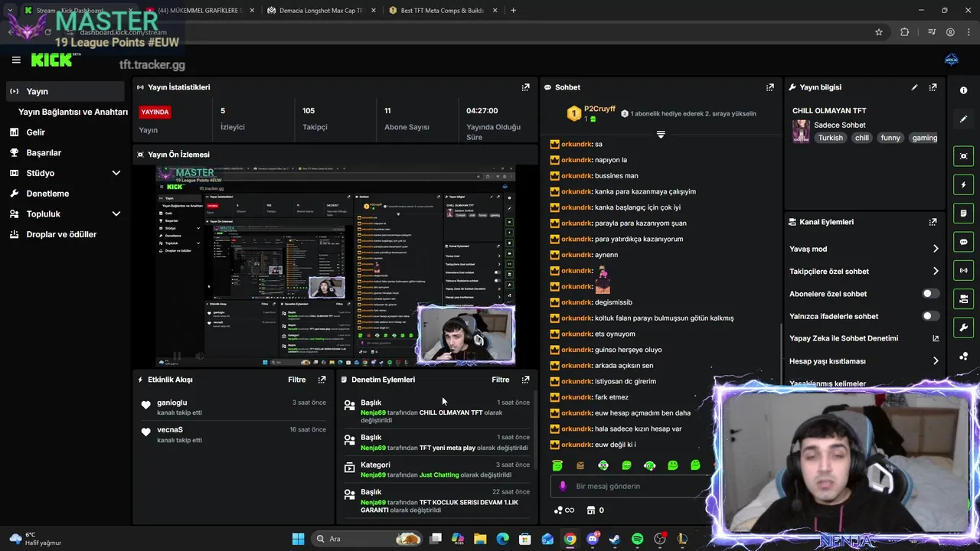Switch to the YouTube MÜKEMMEL GRAFİKLERE tab

coord(198,11)
